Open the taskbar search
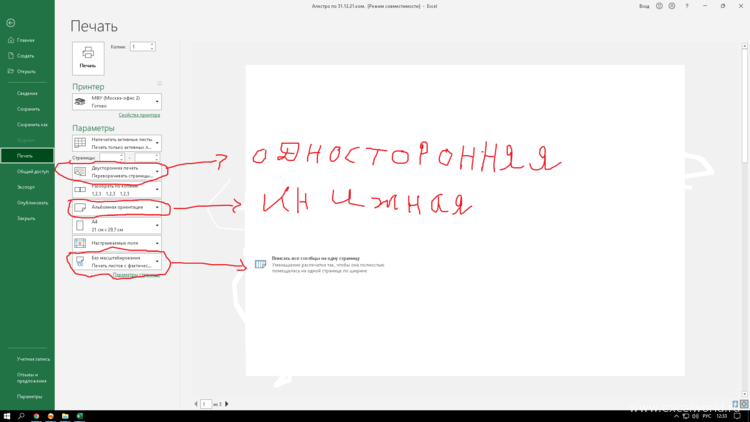 pyautogui.click(x=21, y=416)
